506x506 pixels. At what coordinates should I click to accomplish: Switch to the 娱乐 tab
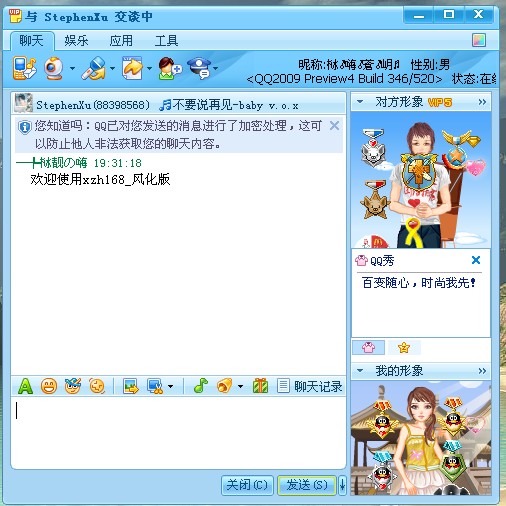[x=76, y=41]
